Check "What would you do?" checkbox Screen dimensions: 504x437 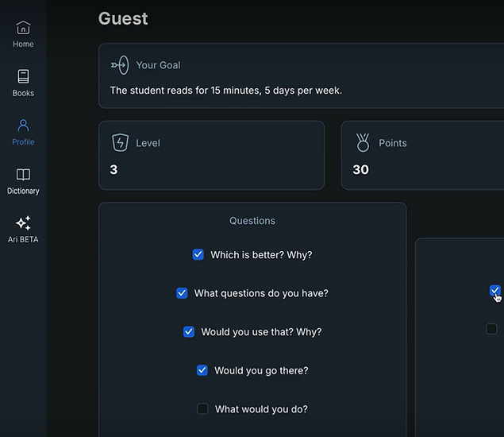coord(202,409)
